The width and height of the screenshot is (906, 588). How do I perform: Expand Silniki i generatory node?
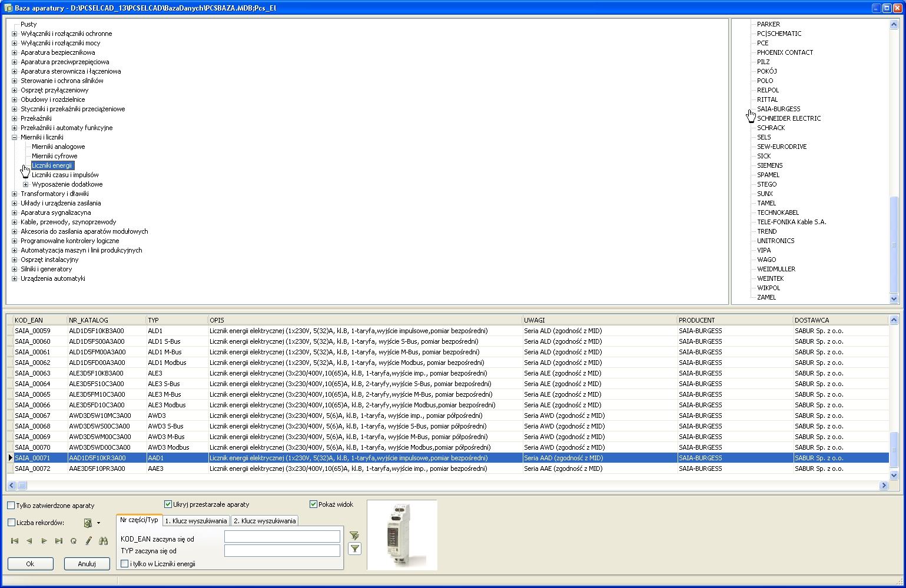15,269
